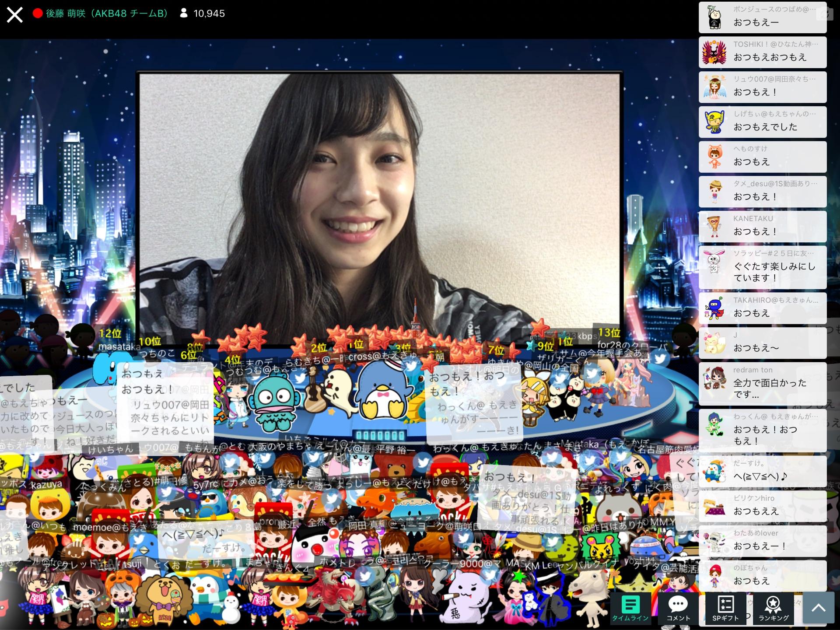The height and width of the screenshot is (630, 840).
Task: Open わっくん's green-haired avatar
Action: coord(714,424)
